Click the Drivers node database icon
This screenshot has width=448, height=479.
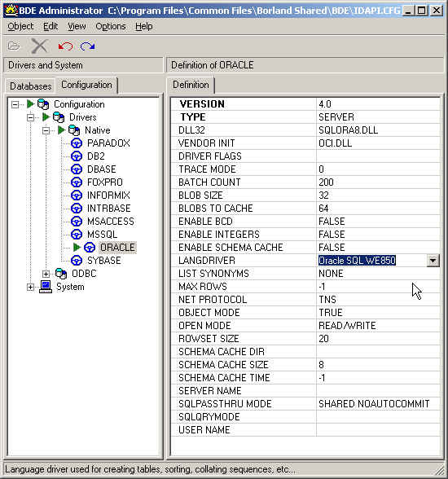[x=59, y=117]
